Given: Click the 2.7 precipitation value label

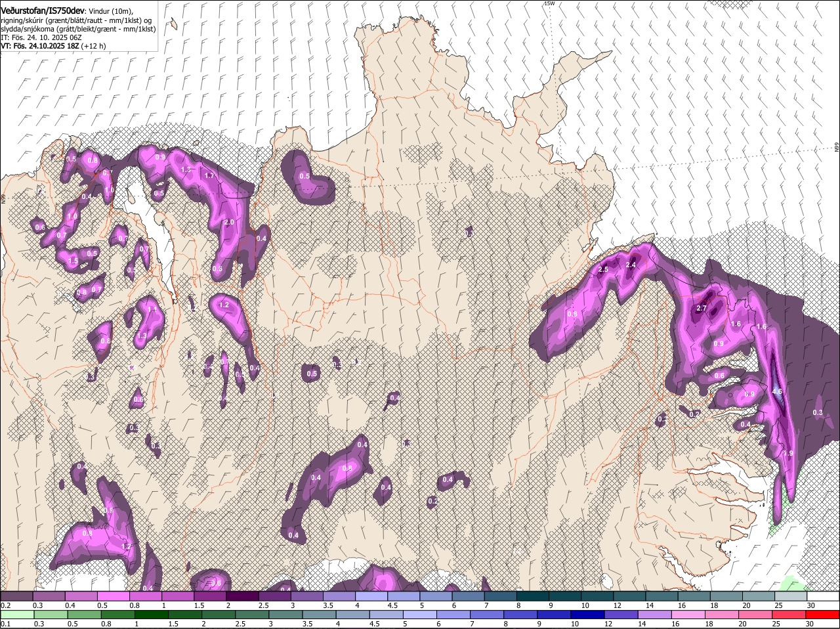Looking at the screenshot, I should [702, 308].
